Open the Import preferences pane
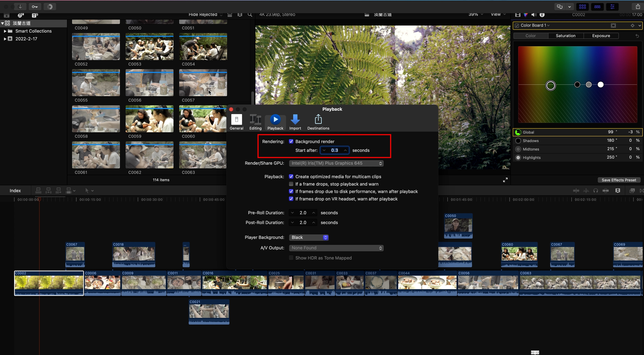 click(295, 122)
